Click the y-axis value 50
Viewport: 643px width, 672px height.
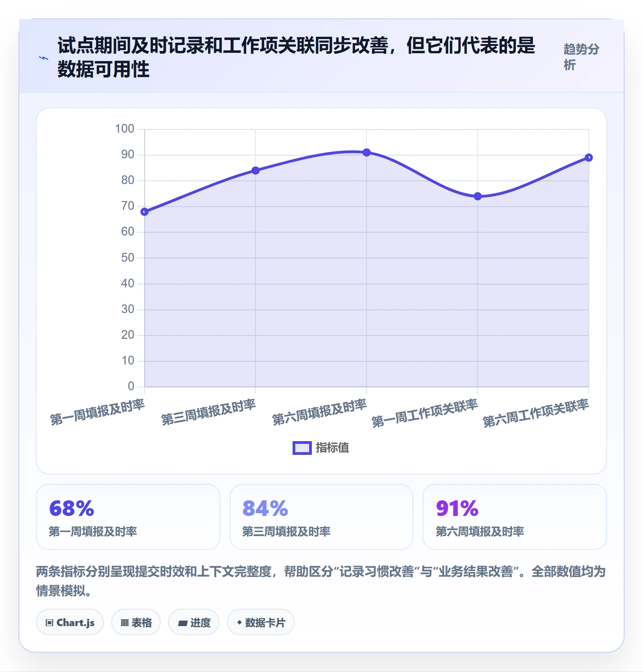coord(128,258)
